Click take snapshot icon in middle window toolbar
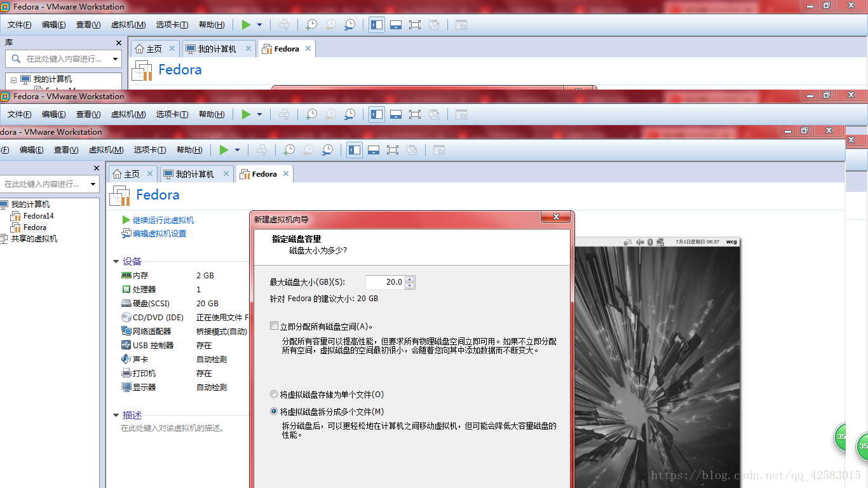 [x=311, y=114]
